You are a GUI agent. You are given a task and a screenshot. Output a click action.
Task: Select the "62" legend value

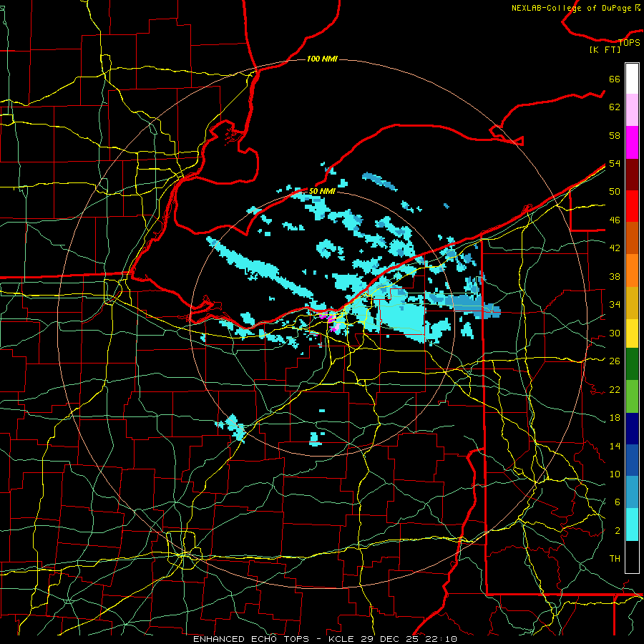(615, 107)
